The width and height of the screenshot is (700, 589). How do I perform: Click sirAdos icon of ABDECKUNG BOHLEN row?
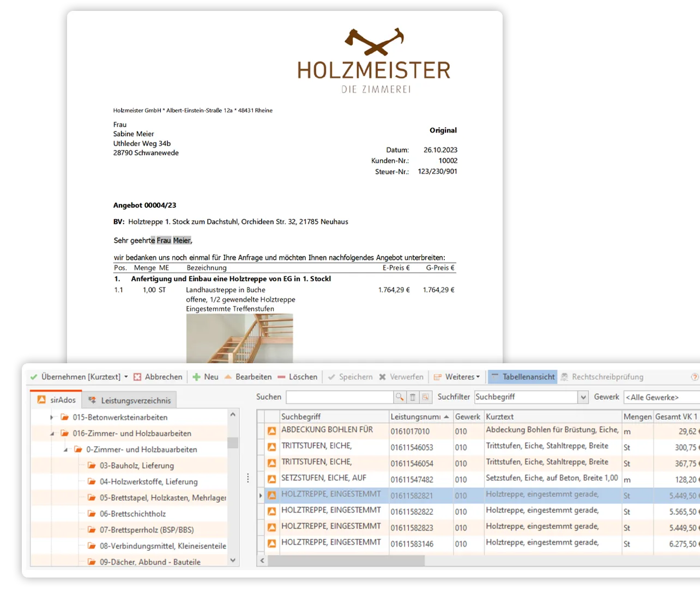click(271, 431)
